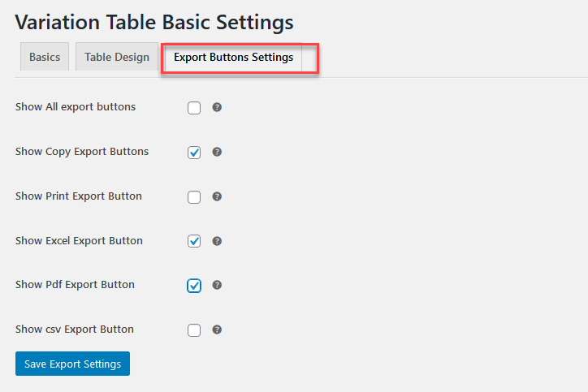
Task: Click the Variation Table Basic Settings heading
Action: 154,22
